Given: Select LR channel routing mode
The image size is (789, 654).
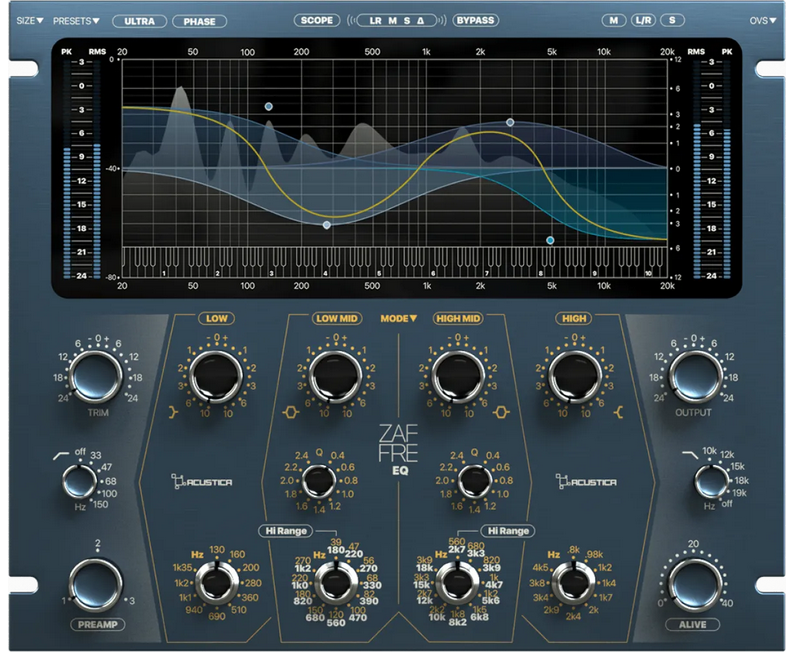Looking at the screenshot, I should point(375,21).
